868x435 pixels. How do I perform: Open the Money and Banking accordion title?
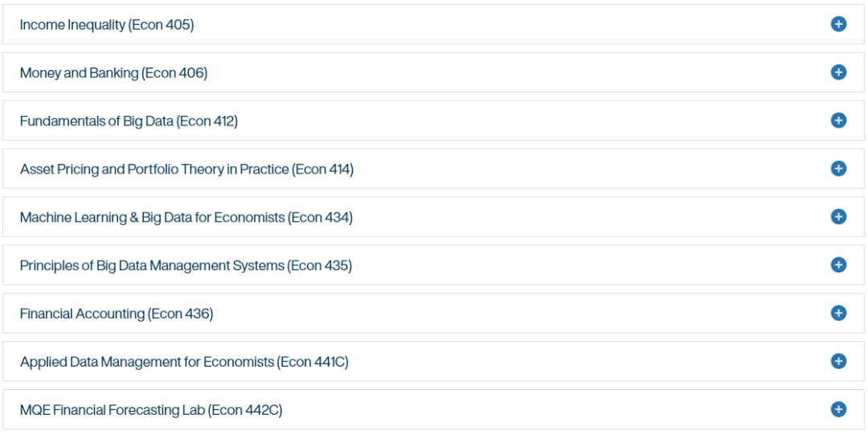click(113, 73)
